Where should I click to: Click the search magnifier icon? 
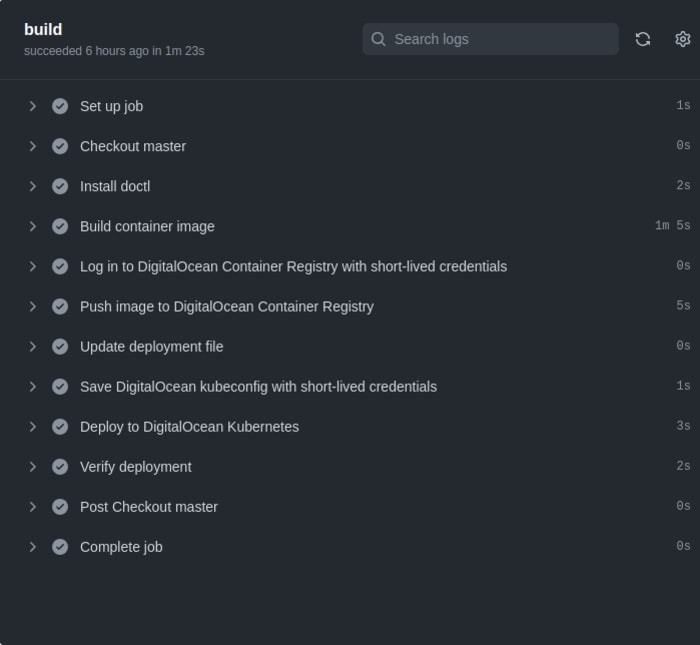[379, 39]
